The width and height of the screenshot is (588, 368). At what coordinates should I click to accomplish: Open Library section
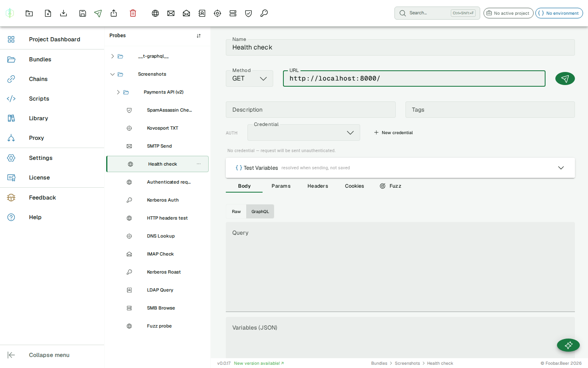52,118
